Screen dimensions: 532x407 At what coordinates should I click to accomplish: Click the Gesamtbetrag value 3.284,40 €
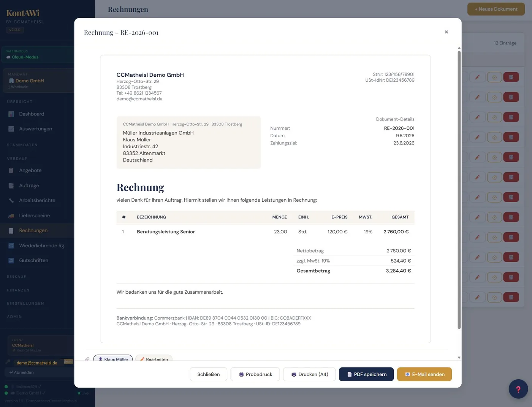point(398,271)
